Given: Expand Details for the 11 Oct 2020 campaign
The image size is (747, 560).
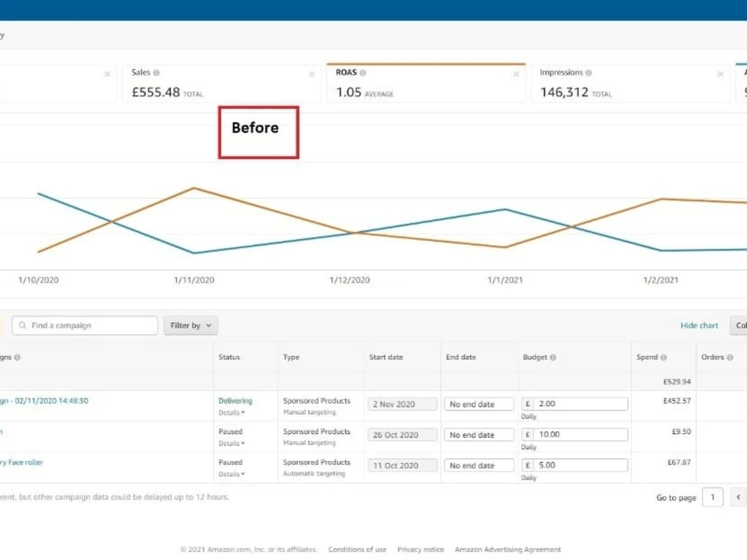Looking at the screenshot, I should (232, 474).
